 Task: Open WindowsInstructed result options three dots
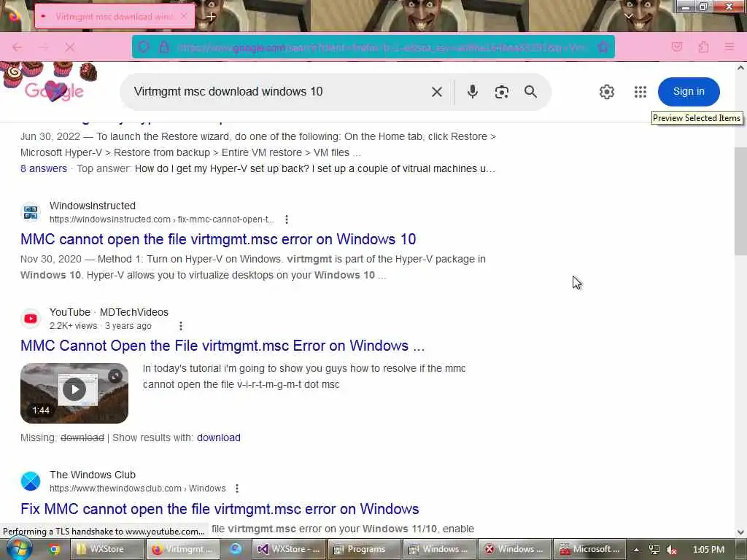click(x=286, y=219)
